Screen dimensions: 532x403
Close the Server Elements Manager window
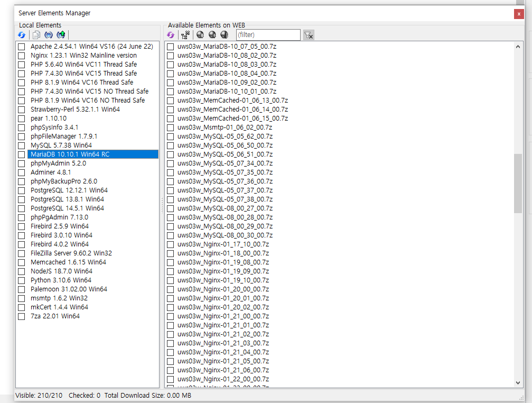[x=519, y=13]
